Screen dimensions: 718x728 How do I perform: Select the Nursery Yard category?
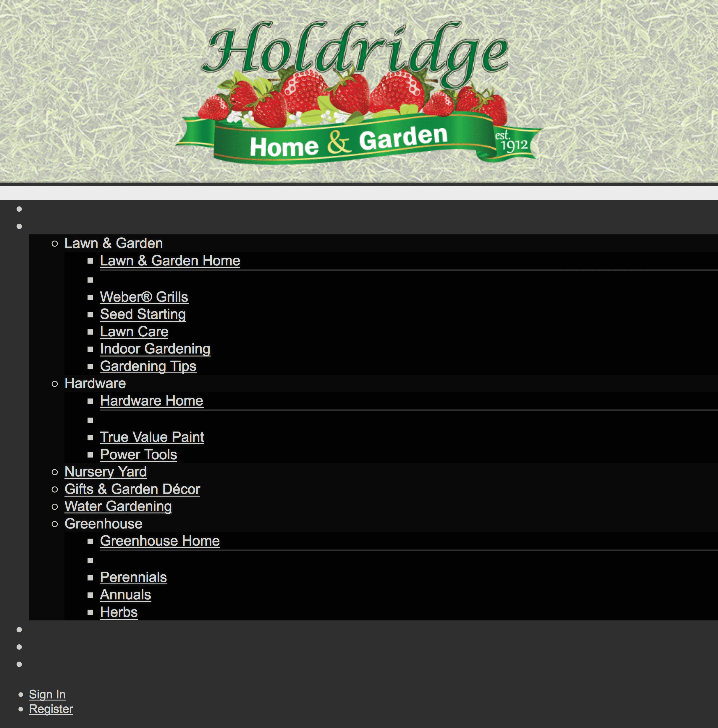(105, 472)
